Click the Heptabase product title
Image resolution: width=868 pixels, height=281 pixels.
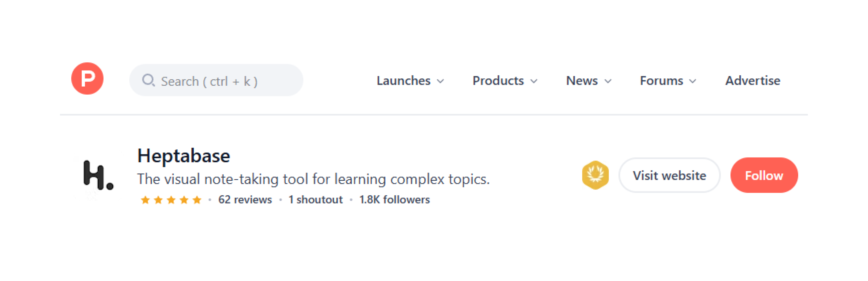184,156
